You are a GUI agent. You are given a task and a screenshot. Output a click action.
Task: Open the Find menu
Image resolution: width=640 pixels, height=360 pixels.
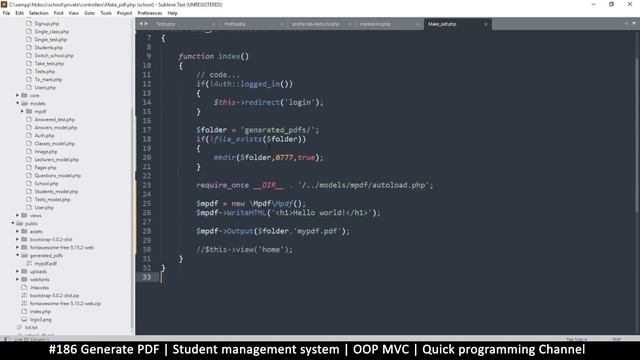58,13
